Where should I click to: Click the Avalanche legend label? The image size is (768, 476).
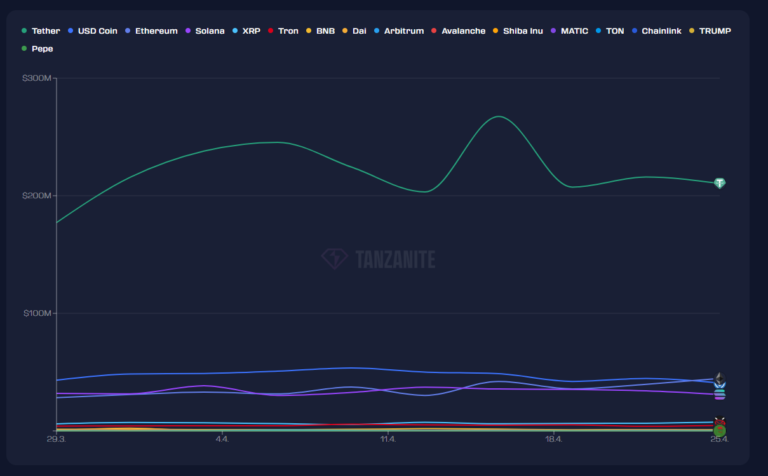pos(463,31)
